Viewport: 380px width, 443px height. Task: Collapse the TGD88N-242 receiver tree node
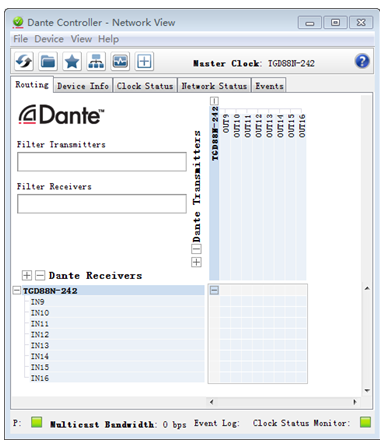point(16,290)
